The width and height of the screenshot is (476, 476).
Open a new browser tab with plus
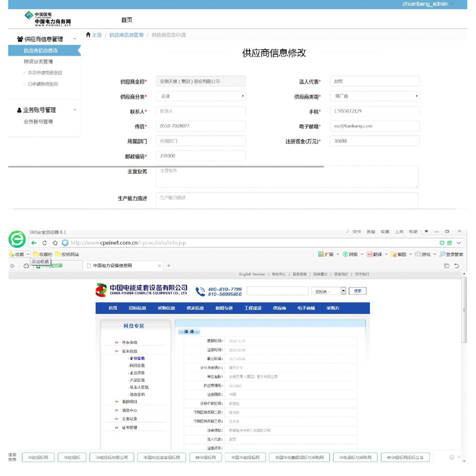tap(169, 265)
